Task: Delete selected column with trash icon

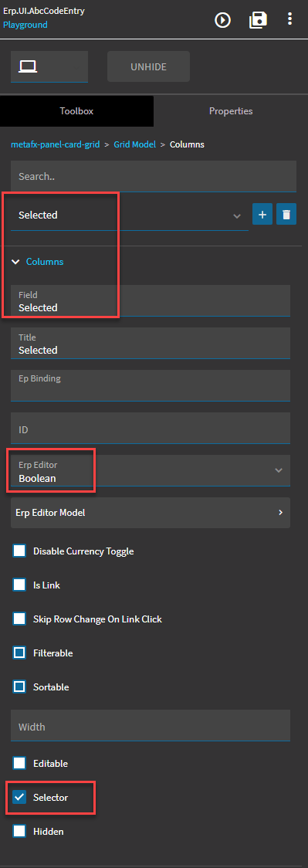Action: (x=286, y=214)
